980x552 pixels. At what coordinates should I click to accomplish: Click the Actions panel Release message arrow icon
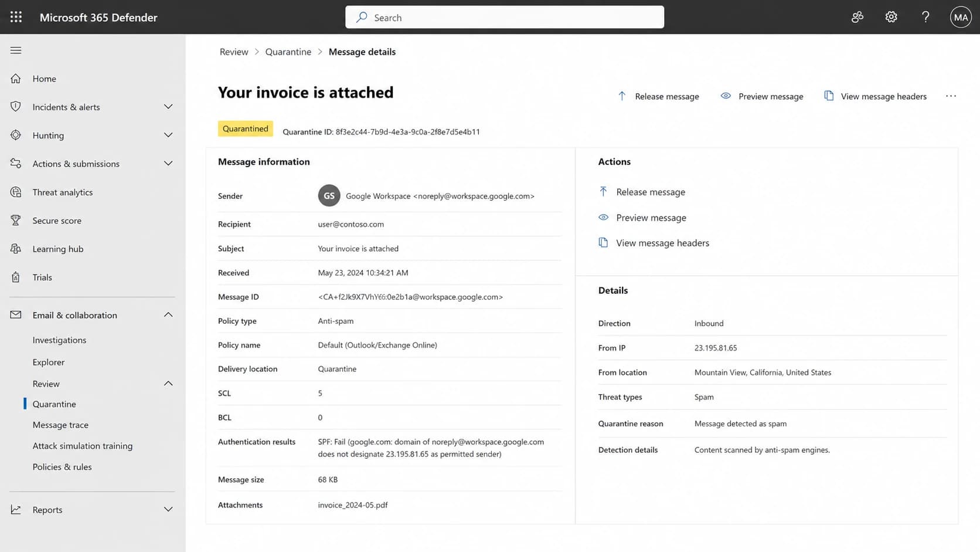tap(603, 191)
